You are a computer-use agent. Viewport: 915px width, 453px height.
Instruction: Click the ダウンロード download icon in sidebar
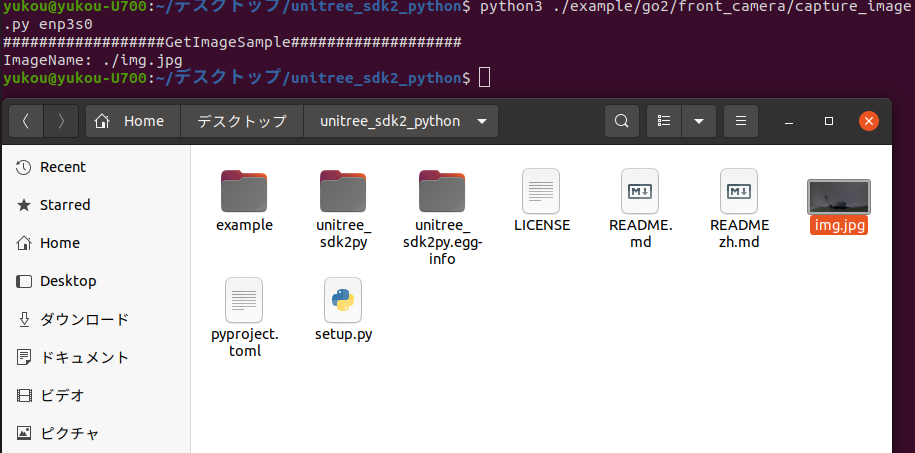24,319
